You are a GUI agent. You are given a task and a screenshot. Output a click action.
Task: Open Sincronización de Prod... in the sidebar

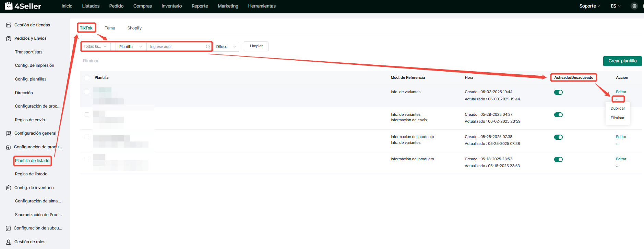38,215
